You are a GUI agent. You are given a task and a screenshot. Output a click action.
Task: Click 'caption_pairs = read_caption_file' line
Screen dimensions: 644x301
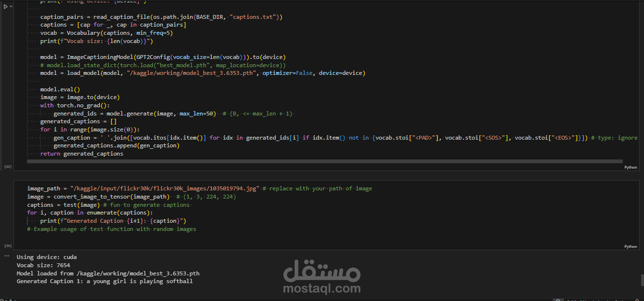[161, 17]
